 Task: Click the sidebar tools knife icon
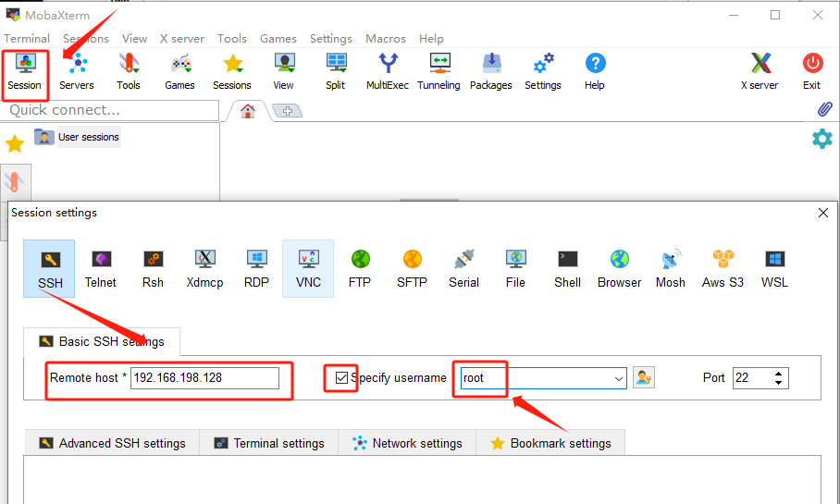tap(15, 181)
